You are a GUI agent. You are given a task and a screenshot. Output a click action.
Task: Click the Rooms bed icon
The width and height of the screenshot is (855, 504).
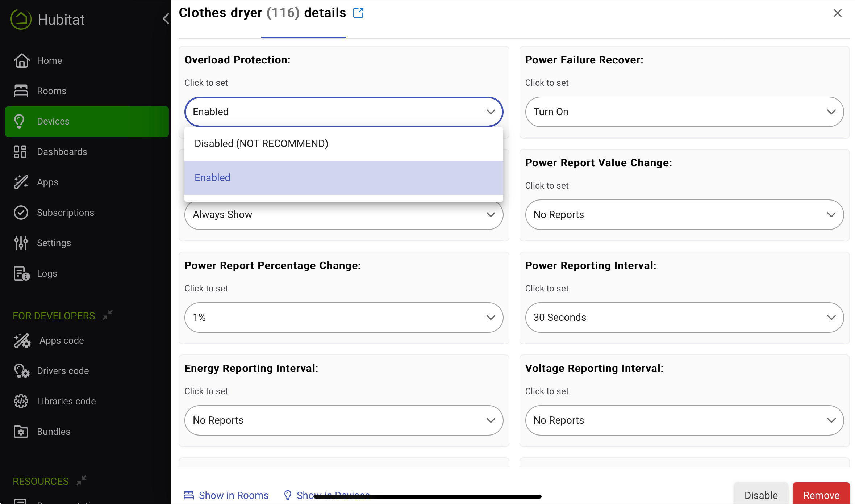click(21, 91)
